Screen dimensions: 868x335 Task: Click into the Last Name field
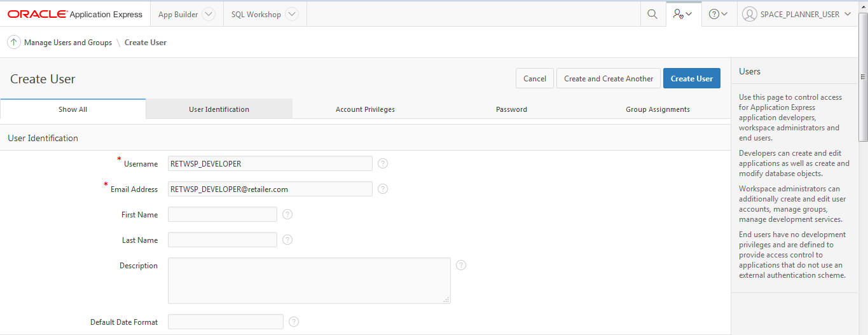[223, 240]
